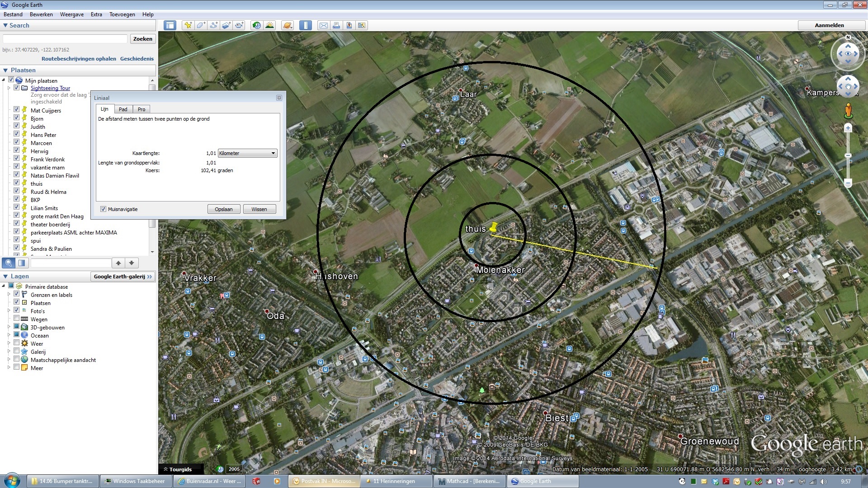
Task: Enable the Wegen layer checkbox
Action: pyautogui.click(x=17, y=319)
